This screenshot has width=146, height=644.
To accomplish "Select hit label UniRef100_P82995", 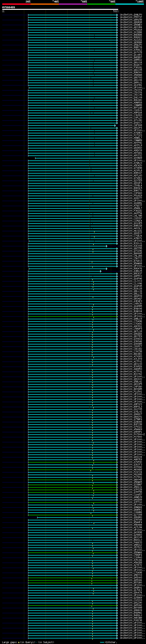I will pos(131,475).
